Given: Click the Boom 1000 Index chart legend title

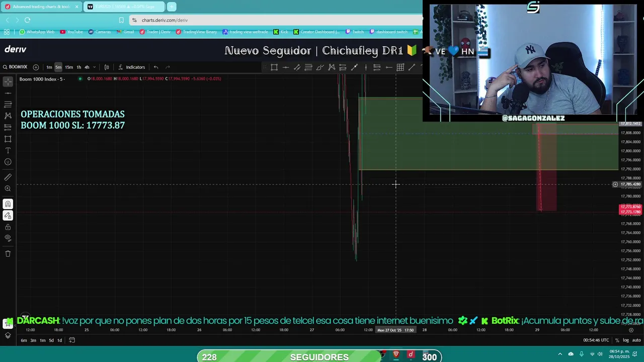Looking at the screenshot, I should (x=42, y=79).
